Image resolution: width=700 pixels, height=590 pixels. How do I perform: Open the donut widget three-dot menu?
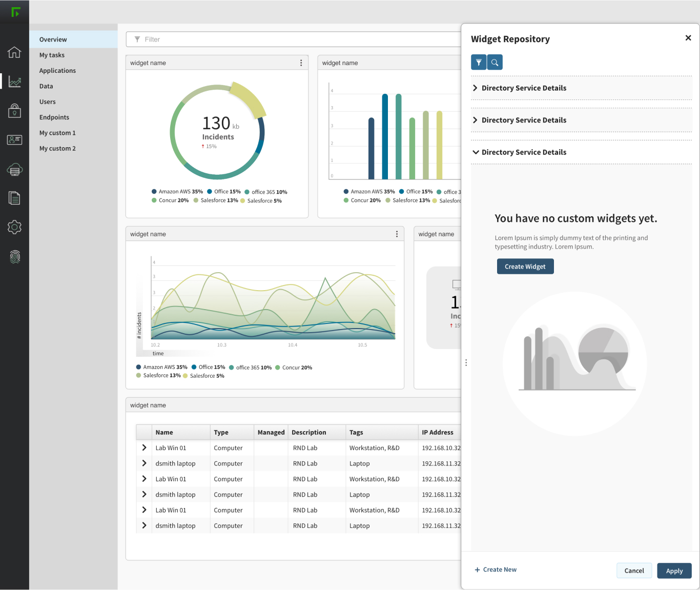click(x=301, y=63)
